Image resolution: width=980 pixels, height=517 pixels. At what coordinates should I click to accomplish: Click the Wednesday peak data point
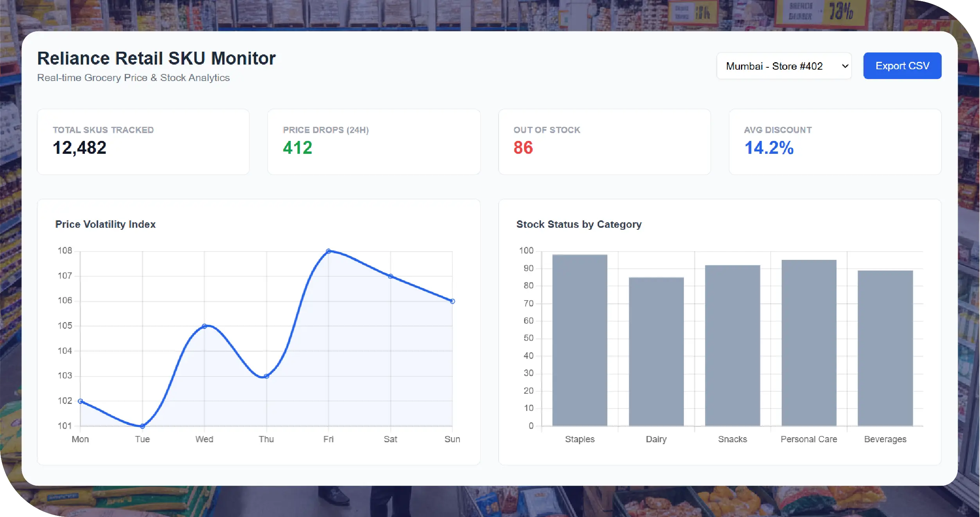pos(205,326)
